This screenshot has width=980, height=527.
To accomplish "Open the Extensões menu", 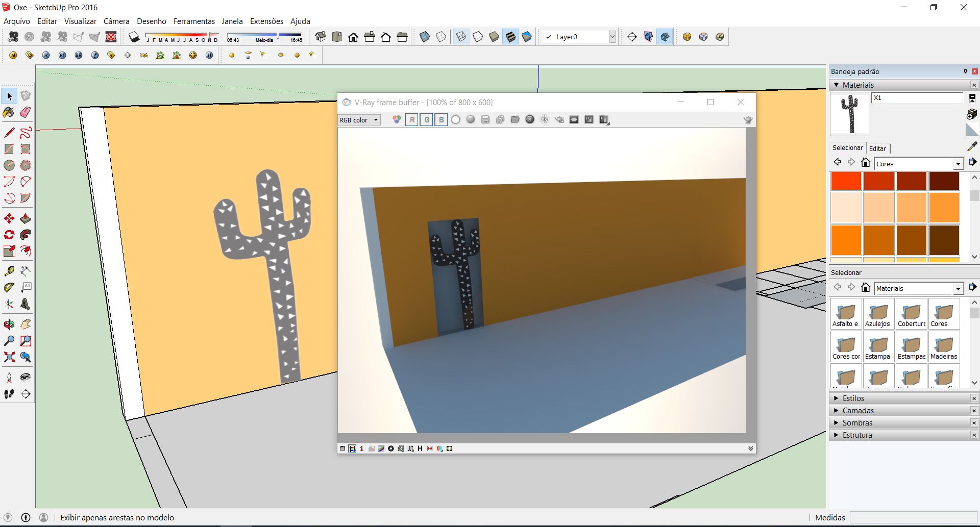I will [266, 21].
